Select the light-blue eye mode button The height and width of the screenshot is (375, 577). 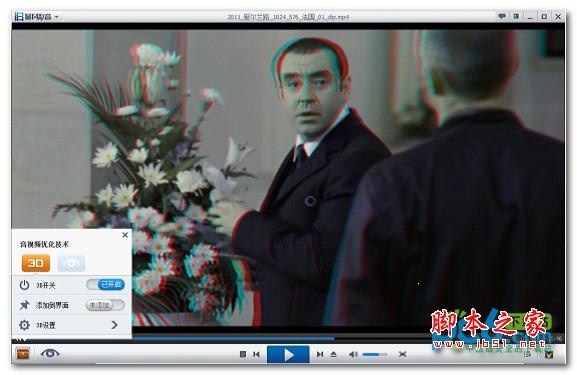(x=71, y=263)
